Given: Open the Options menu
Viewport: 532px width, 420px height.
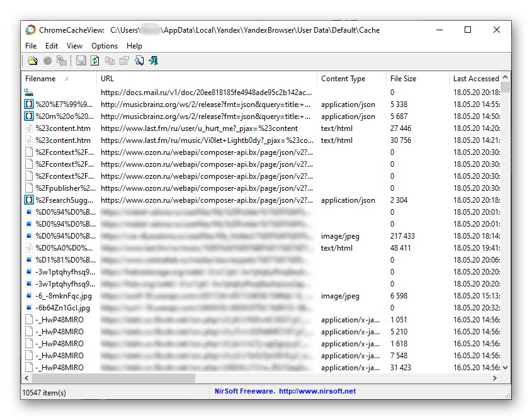Looking at the screenshot, I should (x=105, y=46).
